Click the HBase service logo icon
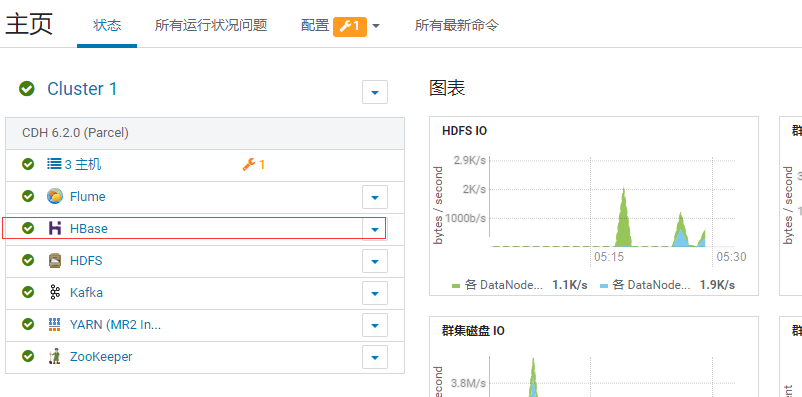Viewport: 802px width, 397px height. 55,228
